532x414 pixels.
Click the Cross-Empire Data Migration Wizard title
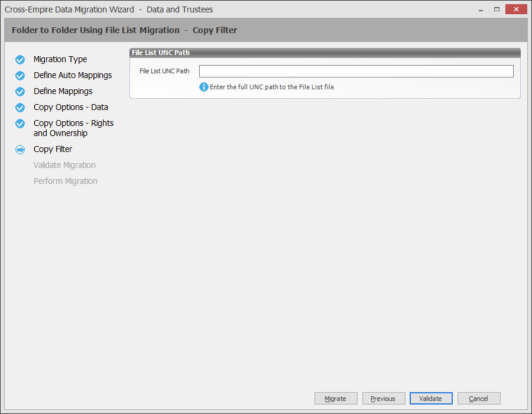click(109, 9)
